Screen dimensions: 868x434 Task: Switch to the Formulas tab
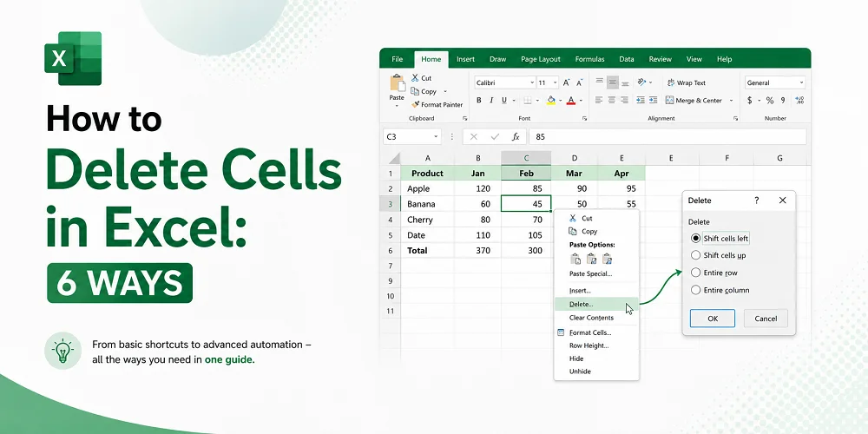click(x=589, y=59)
